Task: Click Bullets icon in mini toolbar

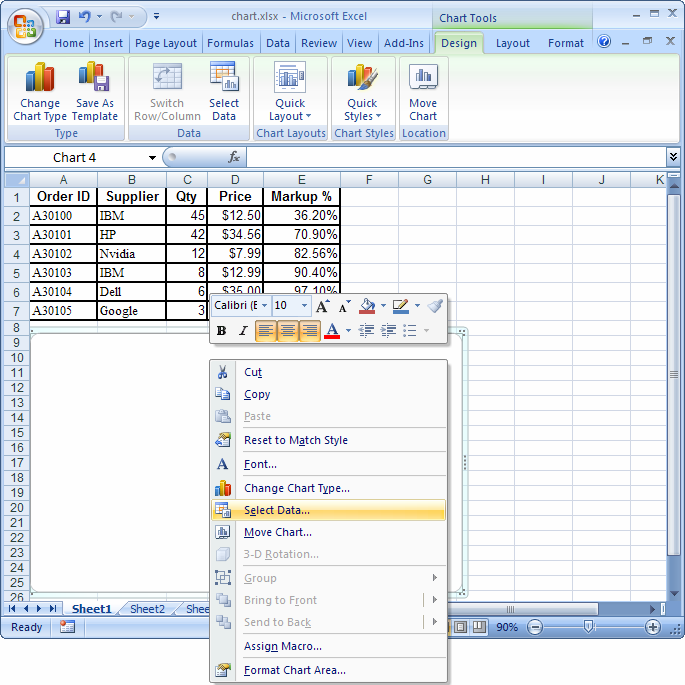Action: pos(410,331)
